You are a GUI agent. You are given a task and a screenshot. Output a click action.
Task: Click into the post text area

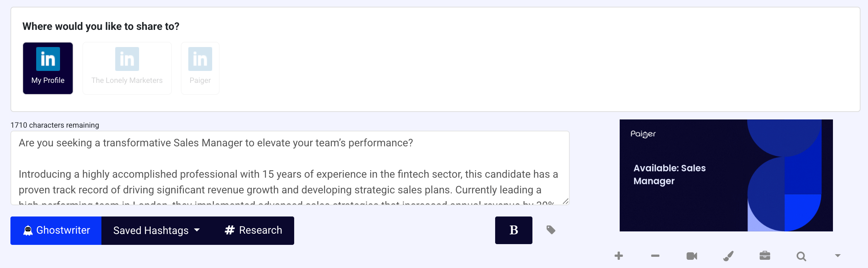click(x=289, y=167)
